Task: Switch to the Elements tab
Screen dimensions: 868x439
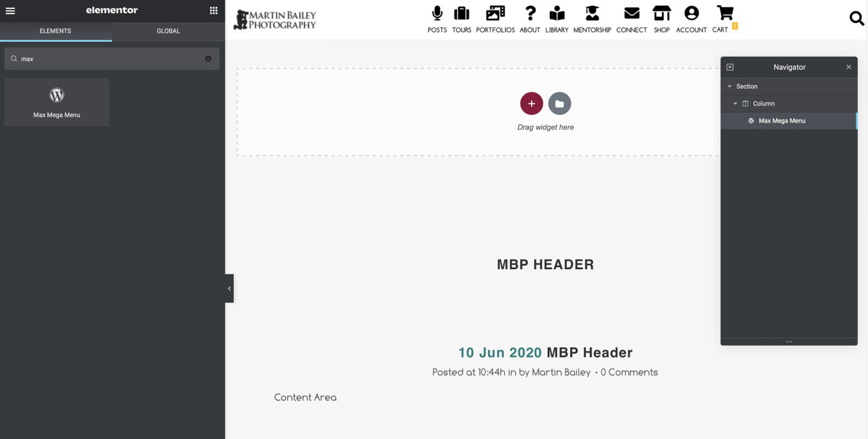Action: 55,31
